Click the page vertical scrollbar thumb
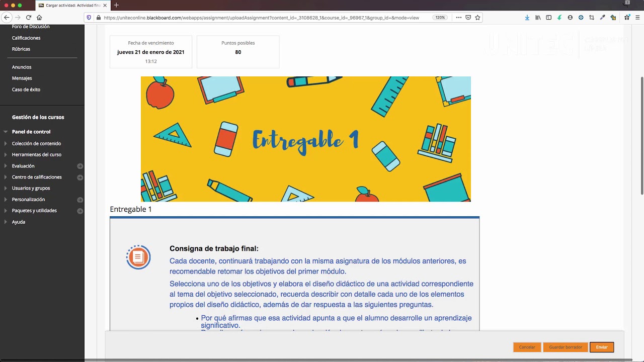 pos(641,136)
